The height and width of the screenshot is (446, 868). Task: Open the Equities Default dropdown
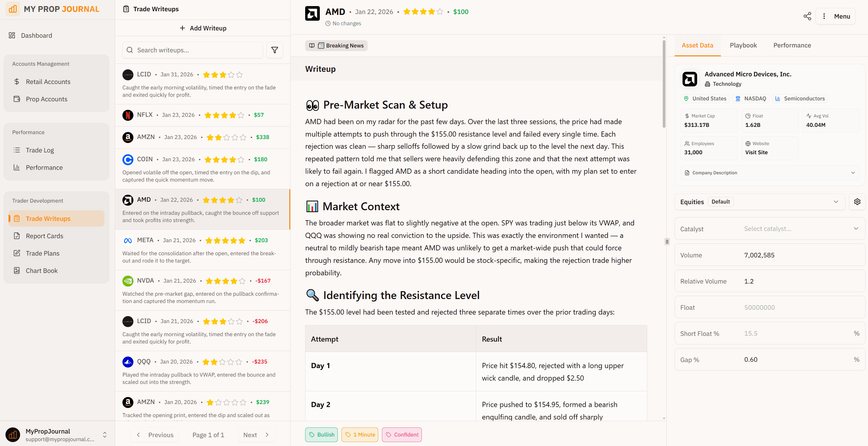760,202
